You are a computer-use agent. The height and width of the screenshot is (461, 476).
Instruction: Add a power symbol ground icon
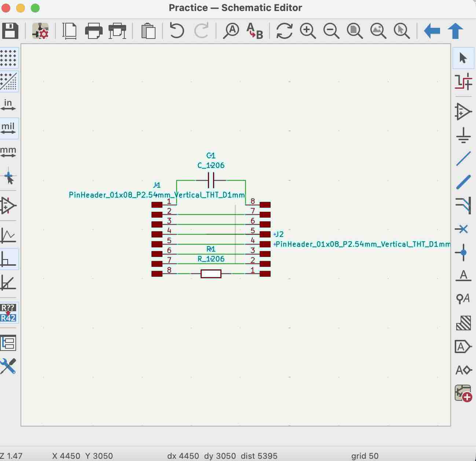pos(464,135)
